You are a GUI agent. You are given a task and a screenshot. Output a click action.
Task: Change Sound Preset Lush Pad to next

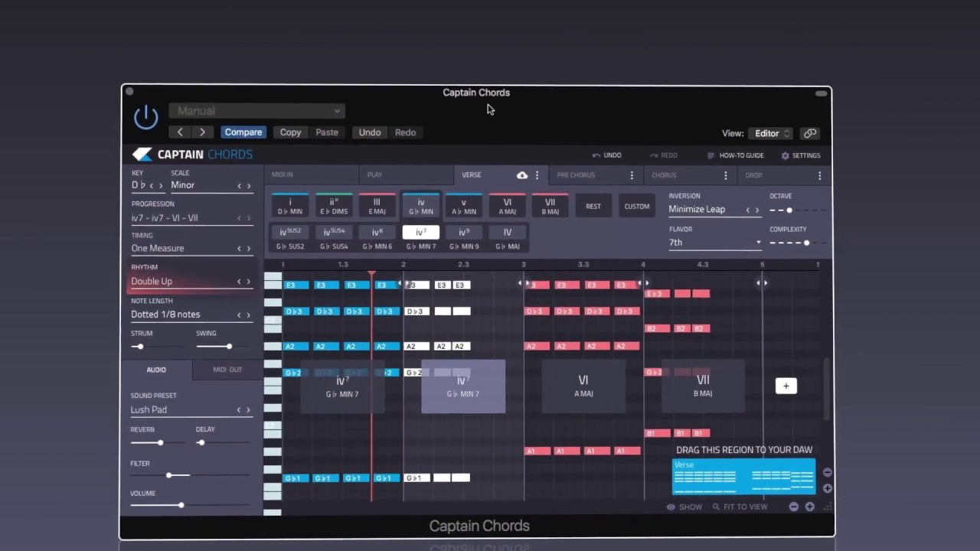[x=249, y=410]
